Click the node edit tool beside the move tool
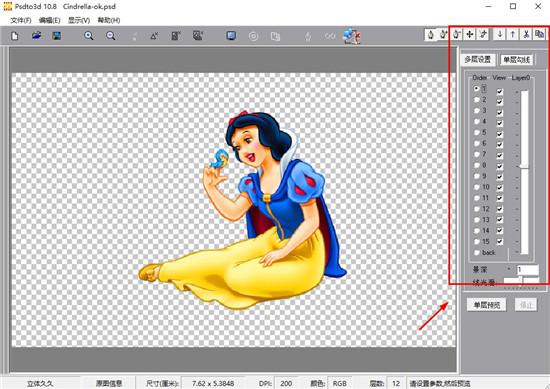This screenshot has width=550, height=389. (483, 34)
